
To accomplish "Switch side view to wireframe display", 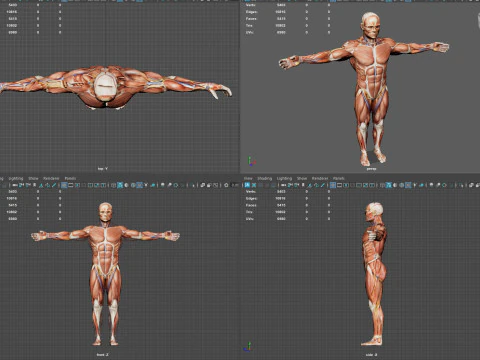I will [x=382, y=185].
